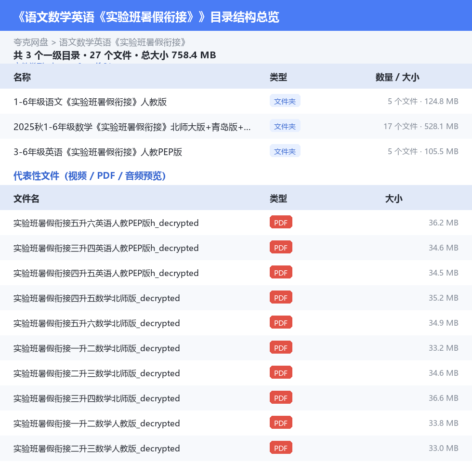Screen dimensions: 472x476
Task: Click 文件夹 tag in 1-6年级语文 row
Action: (285, 101)
